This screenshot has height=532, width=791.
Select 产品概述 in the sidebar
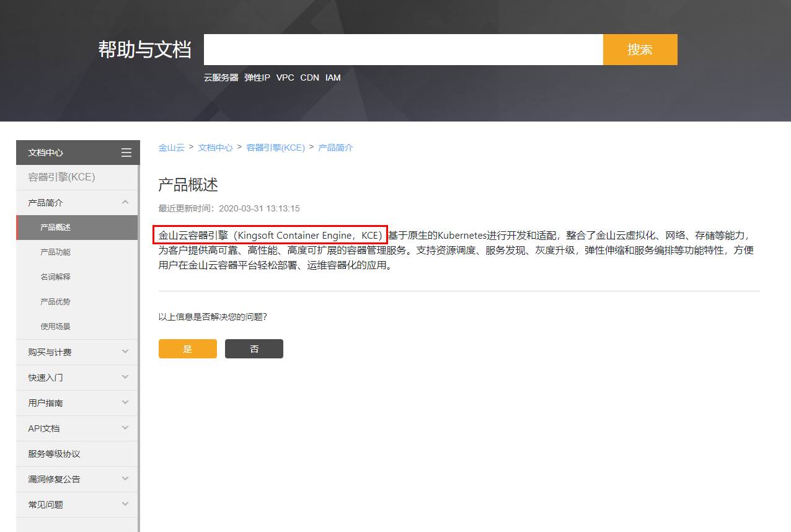click(x=77, y=228)
